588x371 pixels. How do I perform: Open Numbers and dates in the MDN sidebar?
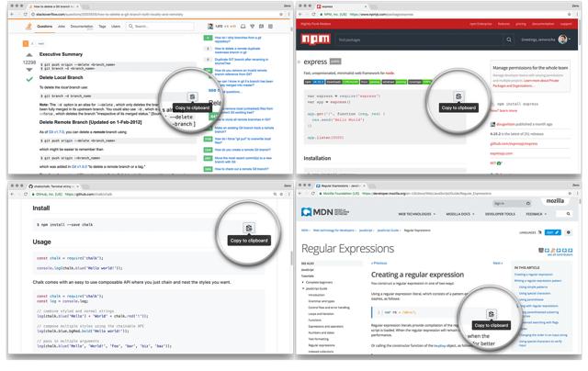tap(321, 332)
